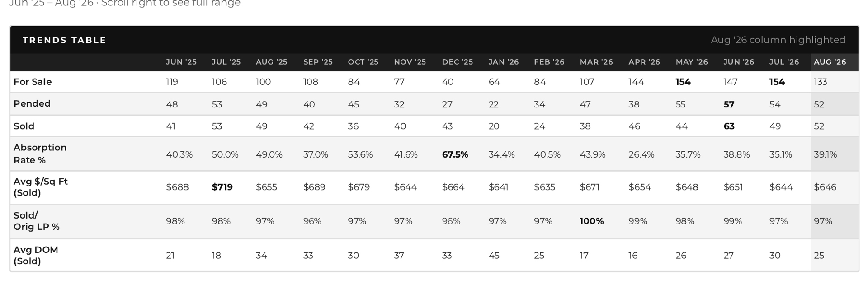Click the MAR '26 column header
This screenshot has width=868, height=289.
(596, 62)
